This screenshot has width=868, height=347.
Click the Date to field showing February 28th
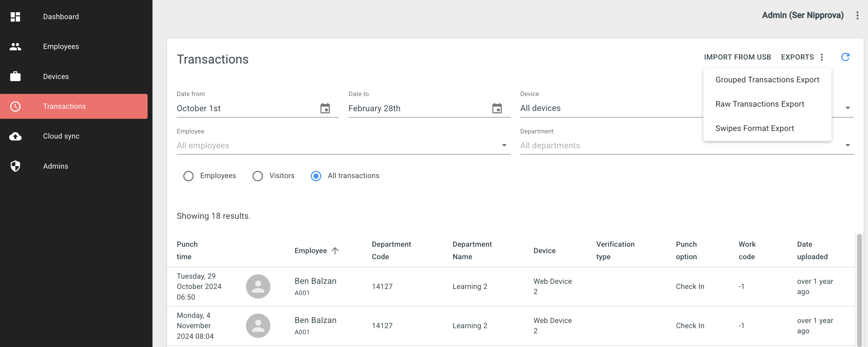[429, 108]
